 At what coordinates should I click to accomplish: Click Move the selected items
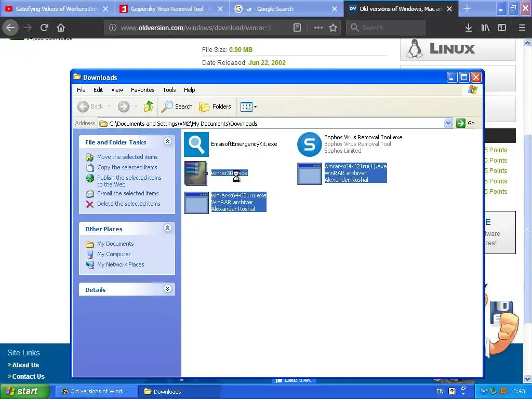[x=127, y=157]
